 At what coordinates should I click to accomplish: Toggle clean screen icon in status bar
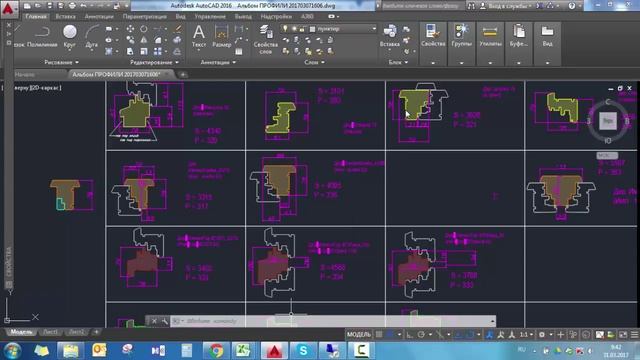pyautogui.click(x=623, y=335)
